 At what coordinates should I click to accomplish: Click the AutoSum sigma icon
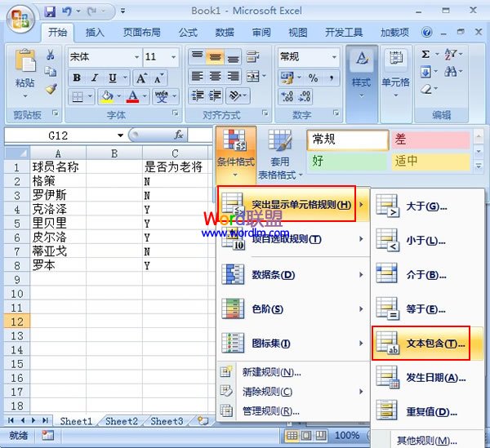pyautogui.click(x=425, y=55)
